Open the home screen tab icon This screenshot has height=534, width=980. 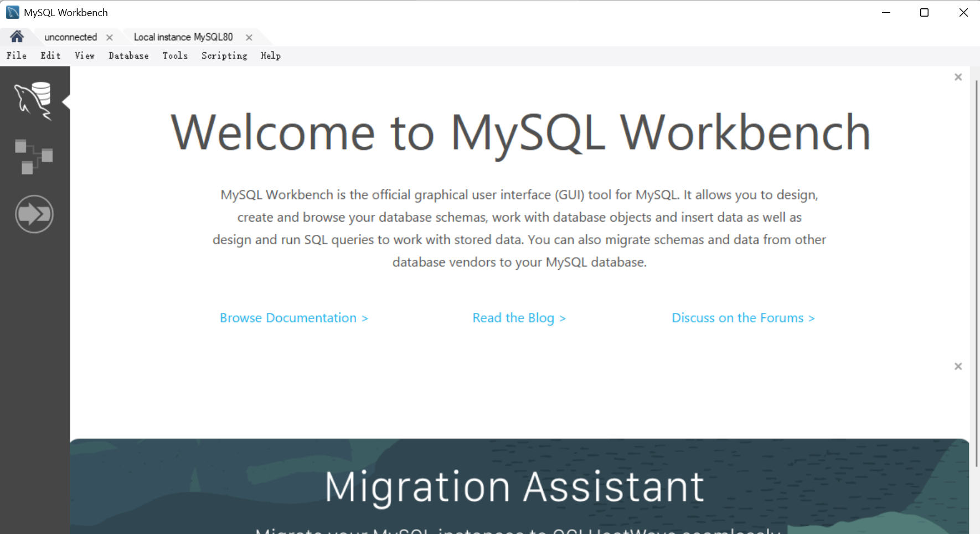[17, 37]
